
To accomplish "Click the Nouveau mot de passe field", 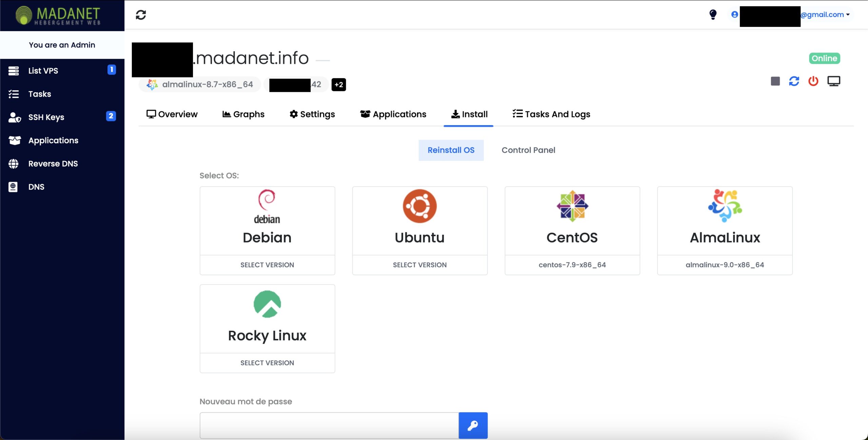I will coord(329,425).
